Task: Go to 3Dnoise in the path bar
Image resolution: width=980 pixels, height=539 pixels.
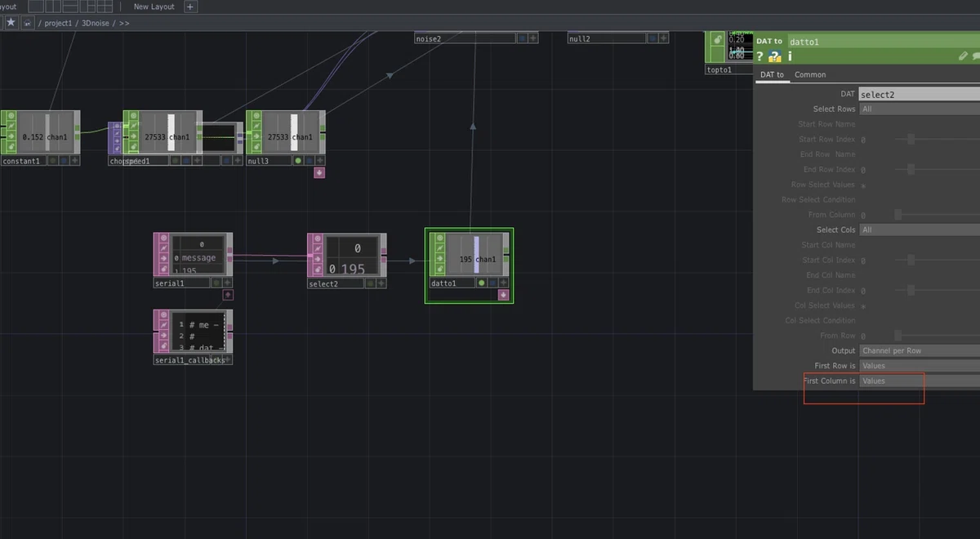Action: point(96,23)
